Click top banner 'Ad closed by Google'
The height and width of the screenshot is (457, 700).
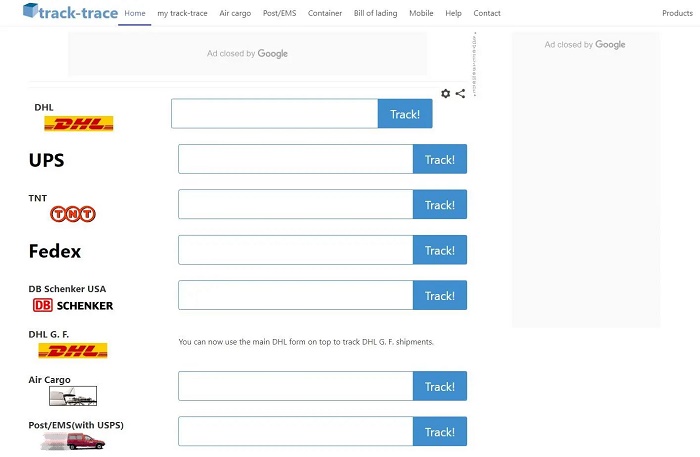pyautogui.click(x=247, y=54)
